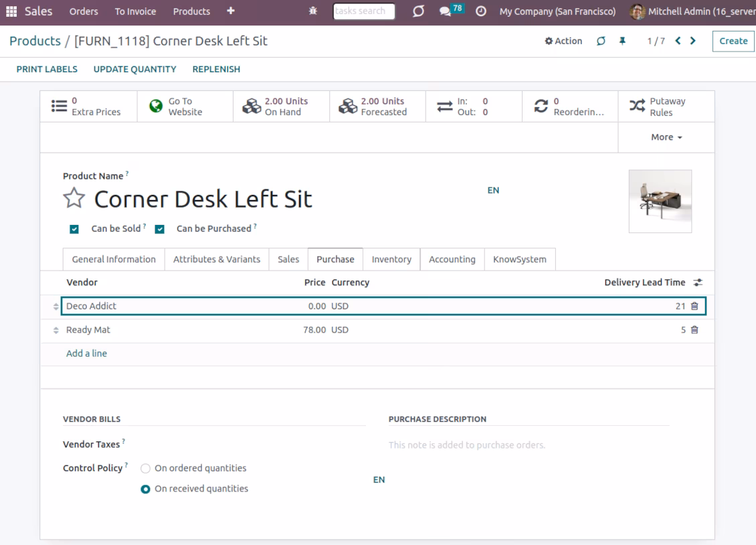Mark product as favorite with star
Viewport: 756px width, 545px height.
click(x=74, y=198)
